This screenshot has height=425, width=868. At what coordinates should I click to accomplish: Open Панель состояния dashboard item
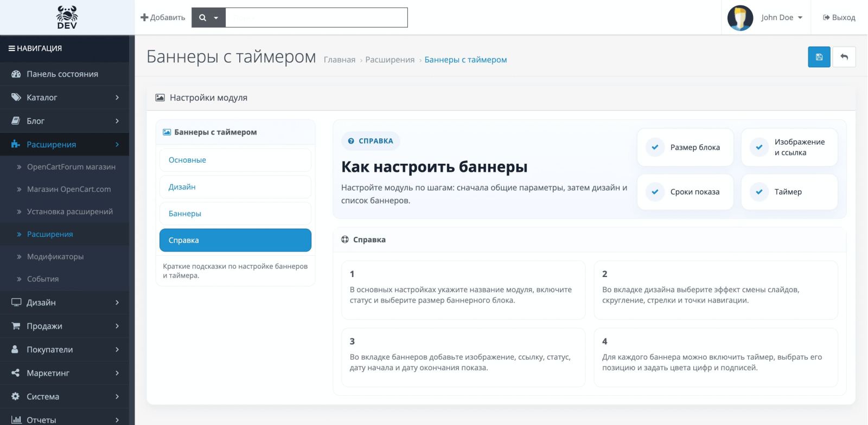pyautogui.click(x=65, y=74)
